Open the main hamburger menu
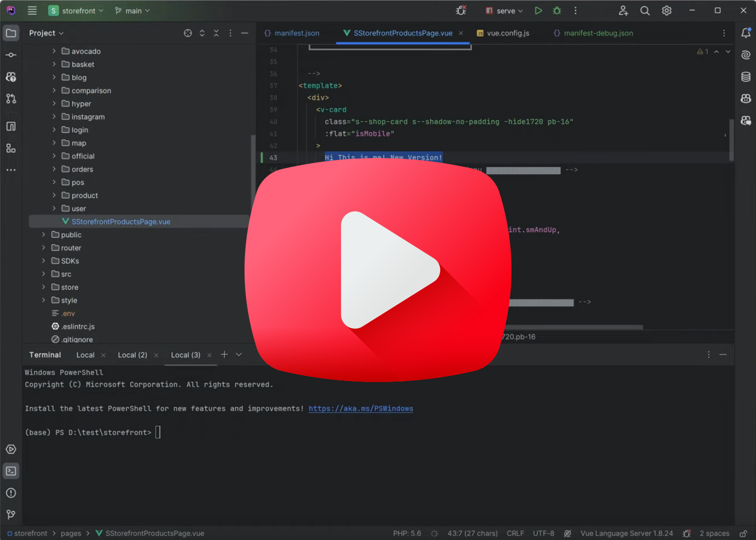The width and height of the screenshot is (756, 540). pos(32,10)
